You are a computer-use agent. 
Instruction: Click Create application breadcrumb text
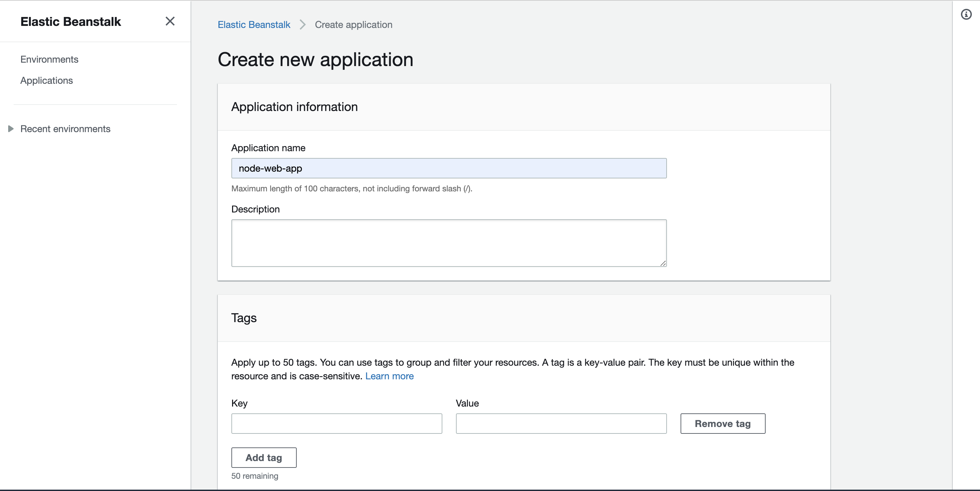[x=354, y=25]
